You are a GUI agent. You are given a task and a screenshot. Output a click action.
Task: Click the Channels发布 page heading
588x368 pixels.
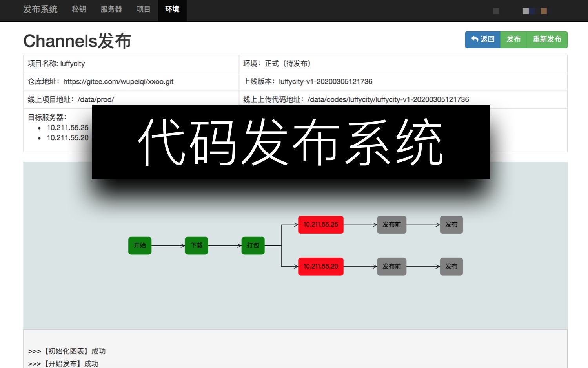click(77, 41)
